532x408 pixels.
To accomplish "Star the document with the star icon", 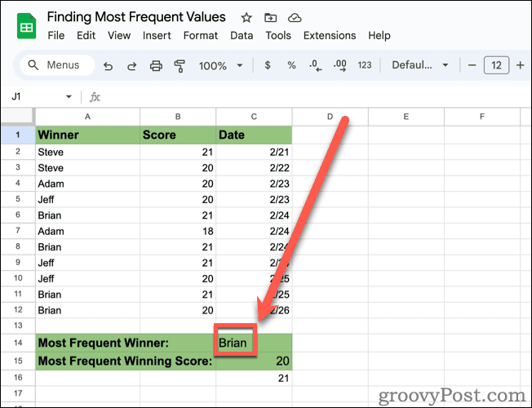I will tap(246, 18).
